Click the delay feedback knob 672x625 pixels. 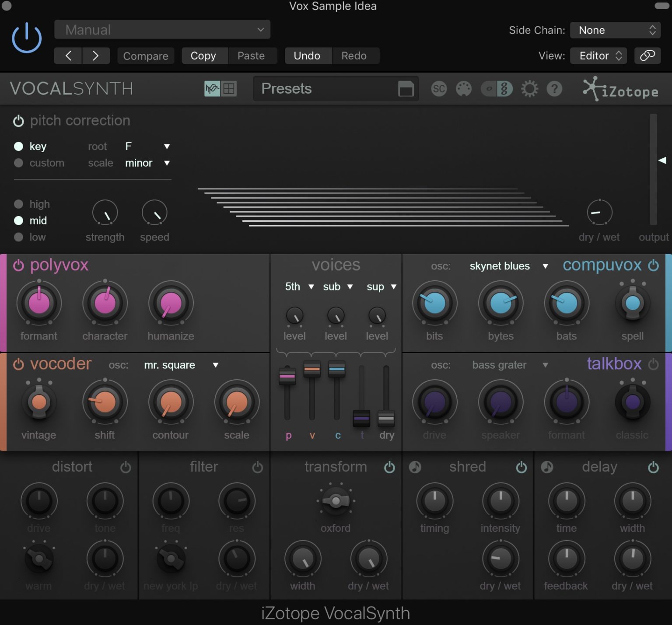click(x=567, y=559)
